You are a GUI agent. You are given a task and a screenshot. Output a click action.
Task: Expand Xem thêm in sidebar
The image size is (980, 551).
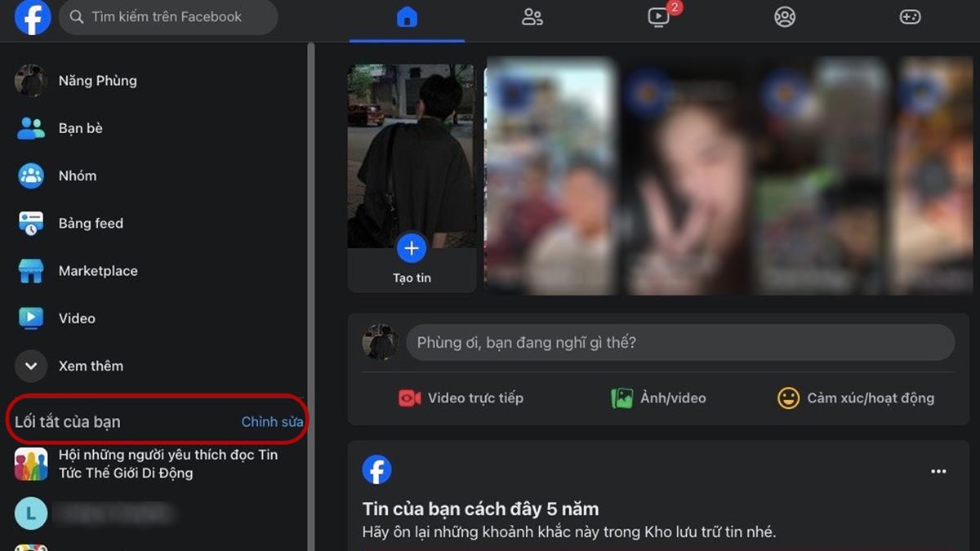point(90,366)
